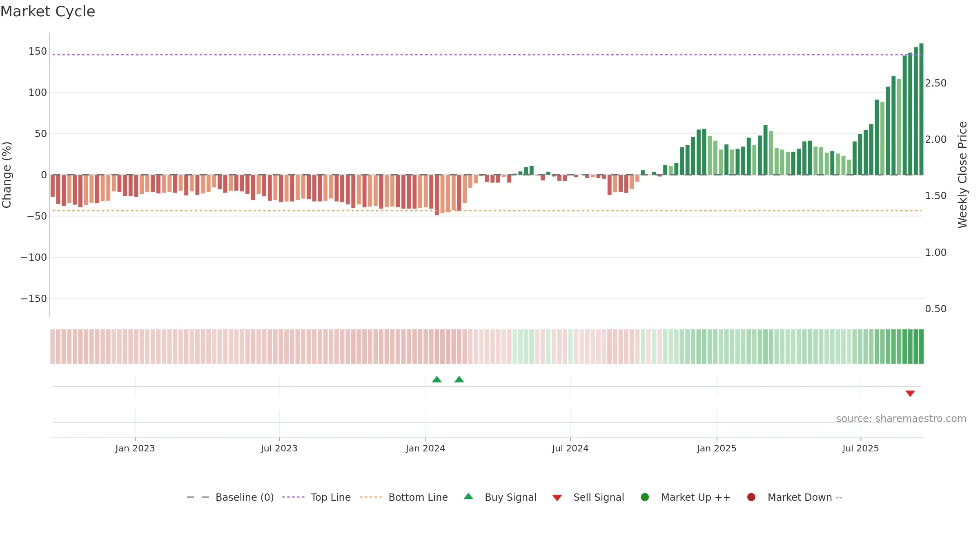Toggle the Bottom Line legend entry

(x=404, y=497)
